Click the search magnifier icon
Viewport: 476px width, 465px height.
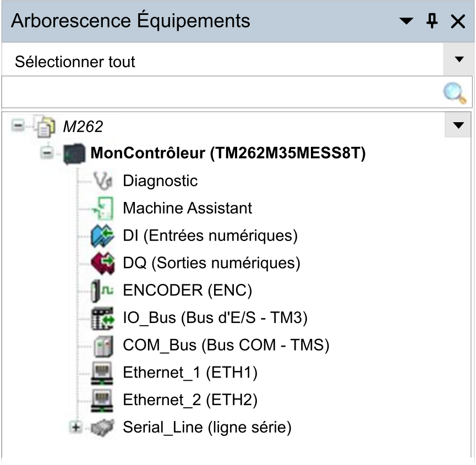[x=455, y=93]
